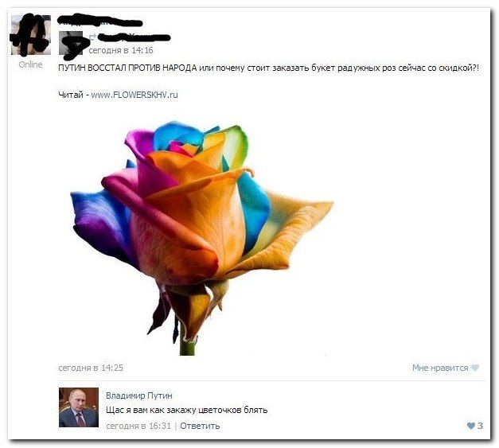Like the comment via its heart icon

click(x=470, y=426)
